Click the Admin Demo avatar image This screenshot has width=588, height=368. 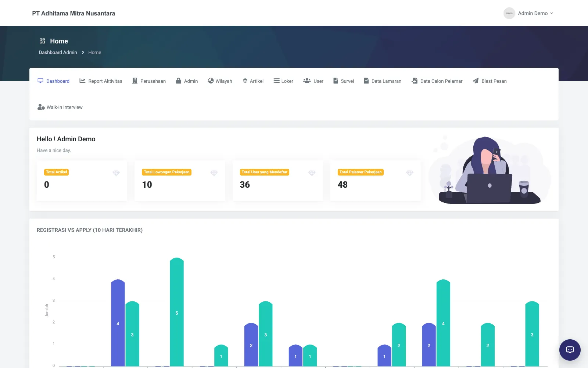coord(509,13)
